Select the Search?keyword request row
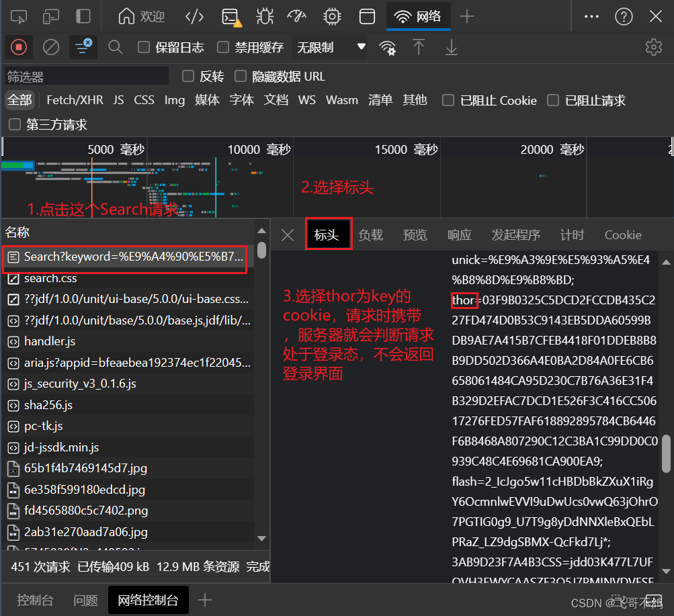 [x=128, y=257]
